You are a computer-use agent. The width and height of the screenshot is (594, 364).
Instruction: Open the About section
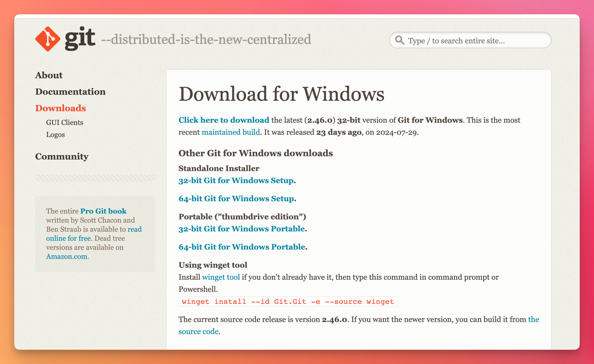tap(49, 75)
